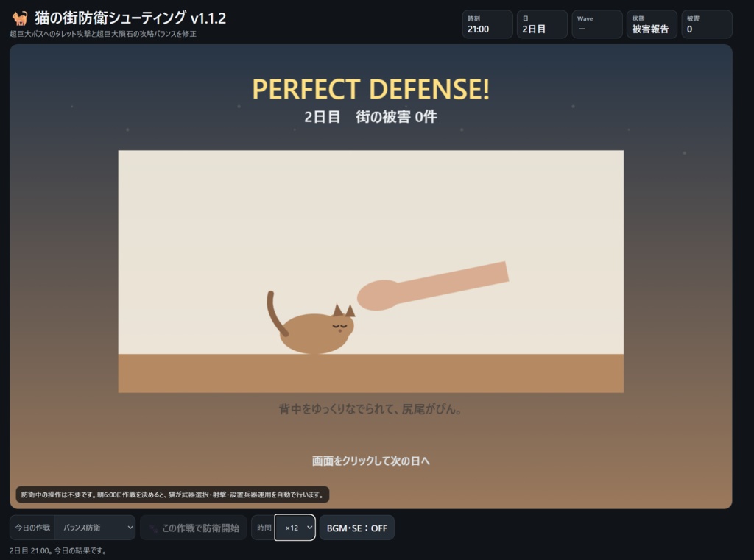Click the 時刻 21:00 status box
Image resolution: width=754 pixels, height=560 pixels.
pos(487,24)
